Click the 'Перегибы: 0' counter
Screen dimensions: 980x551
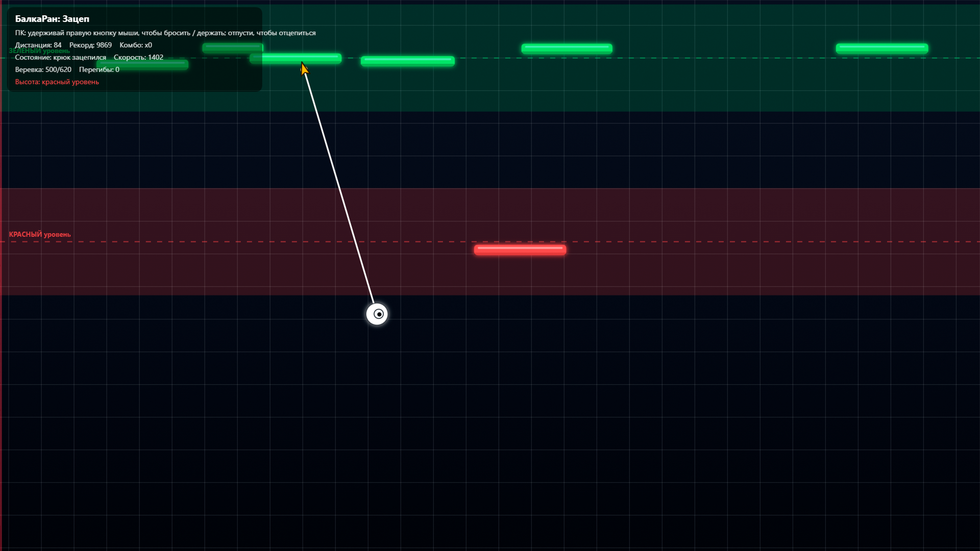(99, 69)
